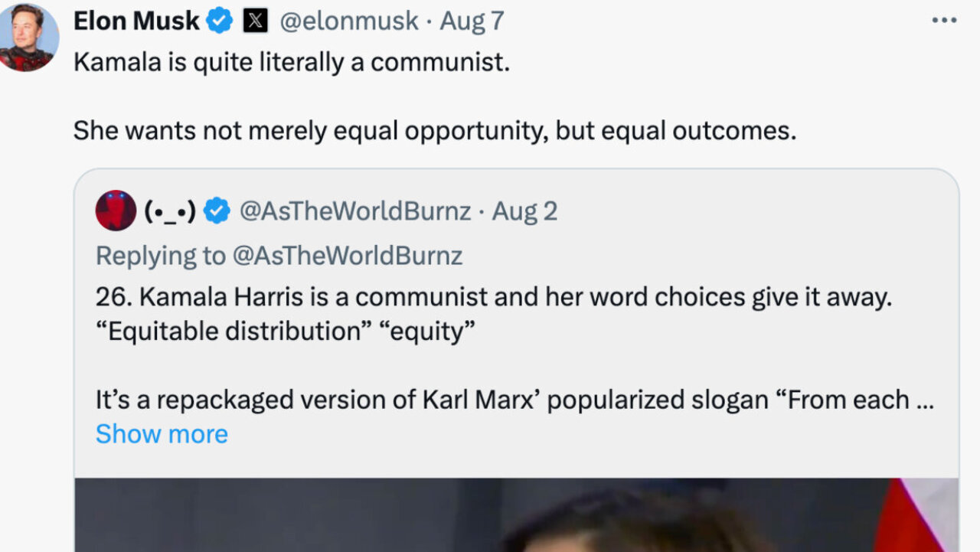
Task: Click the quoted post's red profile avatar
Action: pos(116,211)
